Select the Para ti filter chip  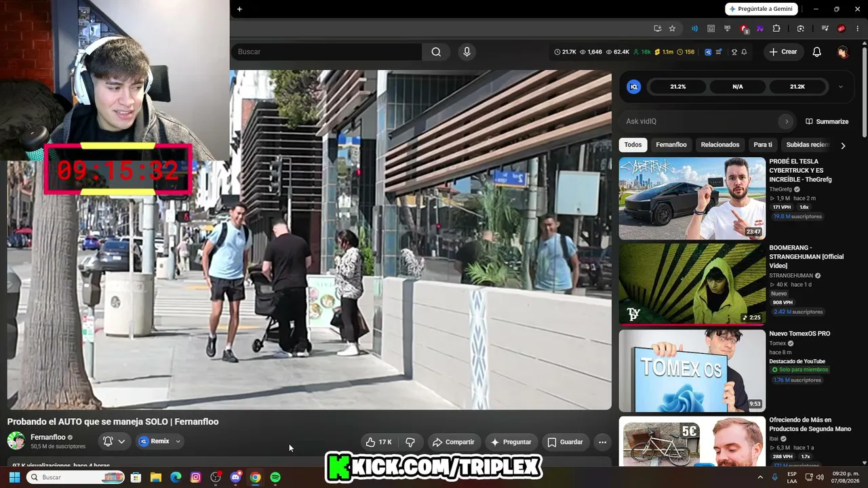[763, 144]
